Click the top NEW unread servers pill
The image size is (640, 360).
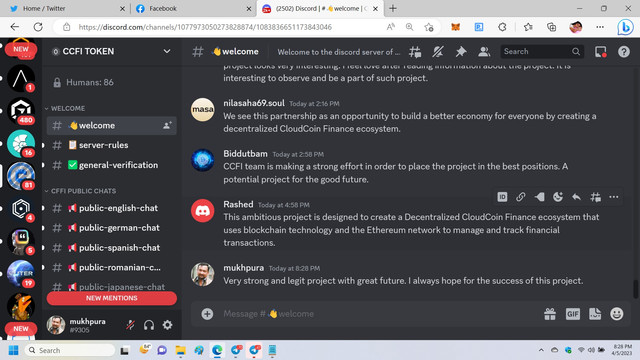[x=21, y=49]
